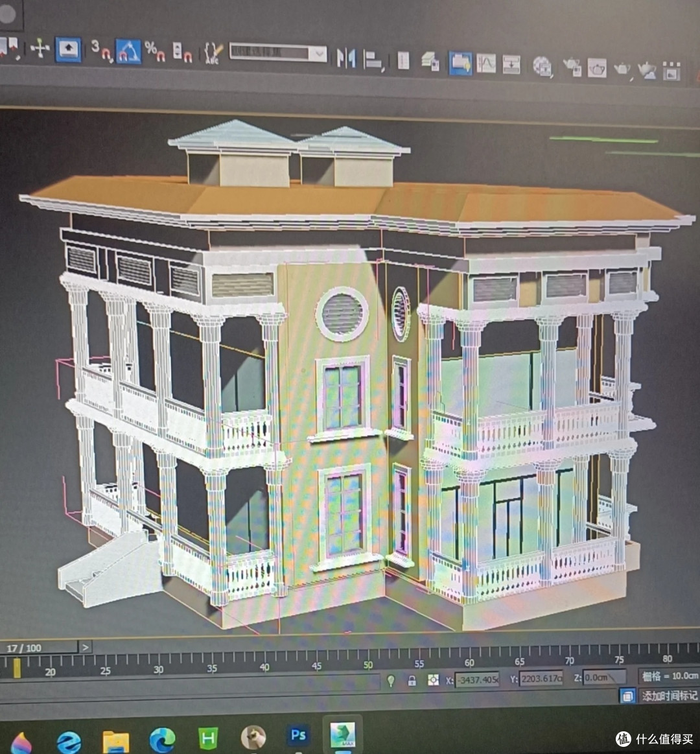Click the isolate selection lightbulb icon
The height and width of the screenshot is (754, 700).
(391, 681)
